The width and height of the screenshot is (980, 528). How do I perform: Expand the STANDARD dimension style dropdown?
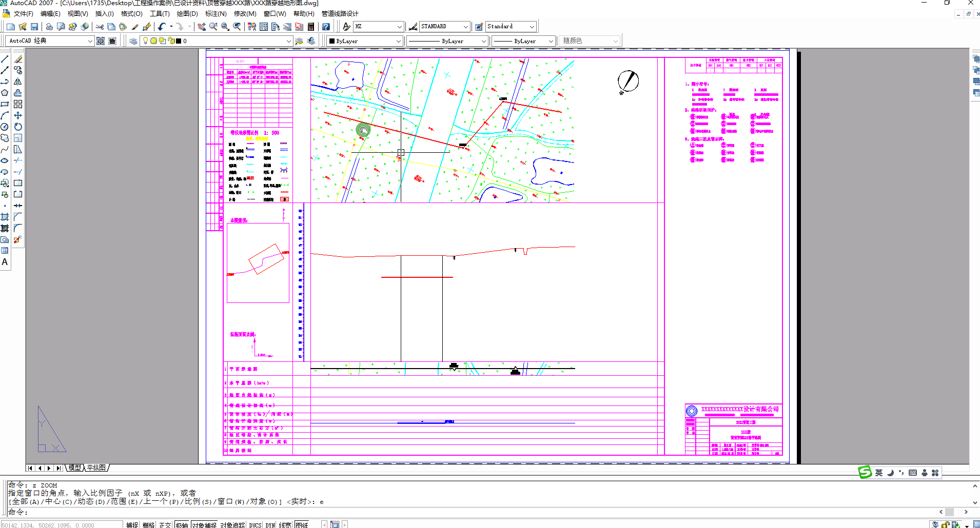point(465,27)
